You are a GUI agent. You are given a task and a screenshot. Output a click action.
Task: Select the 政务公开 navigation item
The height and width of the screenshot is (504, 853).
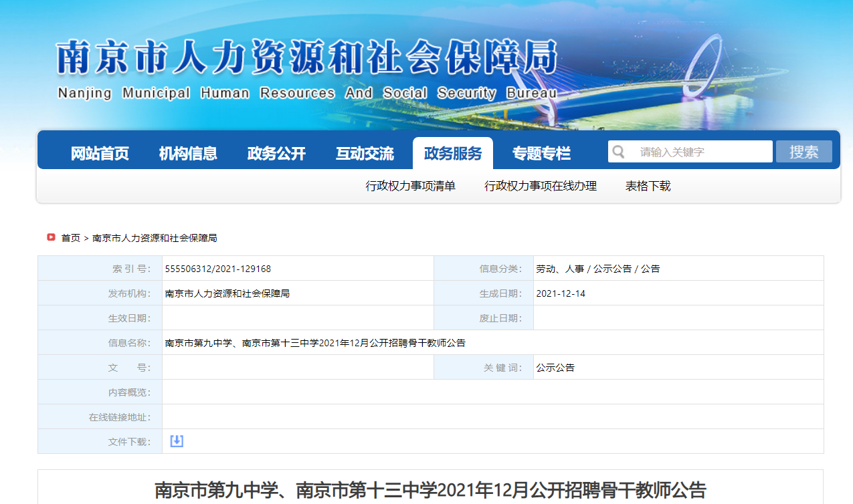point(276,154)
